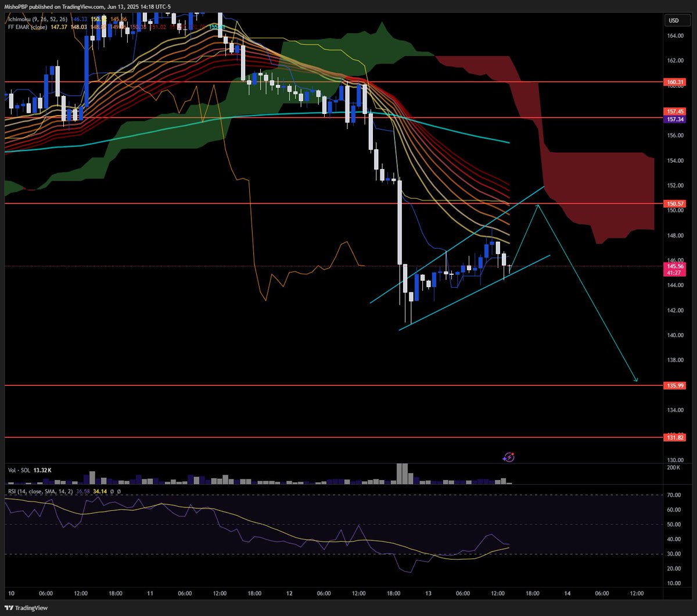The image size is (697, 616).
Task: Click the 154.00 price axis value
Action: (x=675, y=161)
